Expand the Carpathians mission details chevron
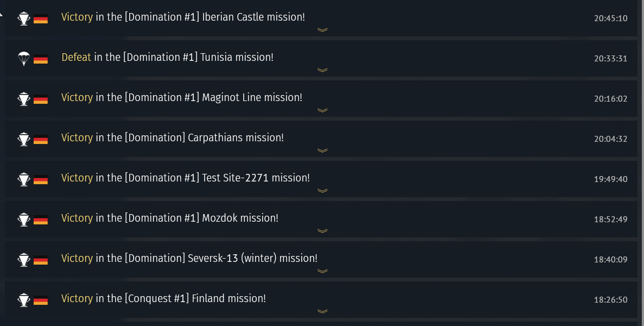Screen dimensions: 644x326 click(x=323, y=151)
